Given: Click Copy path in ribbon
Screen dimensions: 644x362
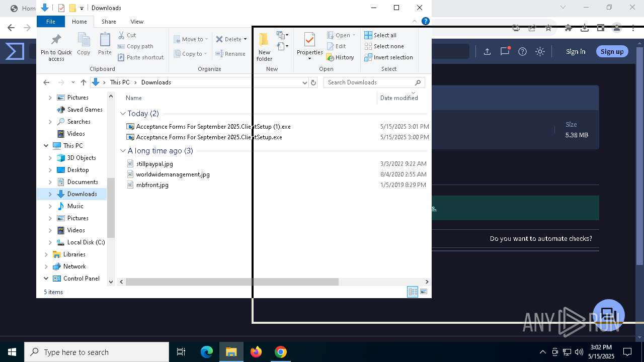Looking at the screenshot, I should pyautogui.click(x=135, y=46).
